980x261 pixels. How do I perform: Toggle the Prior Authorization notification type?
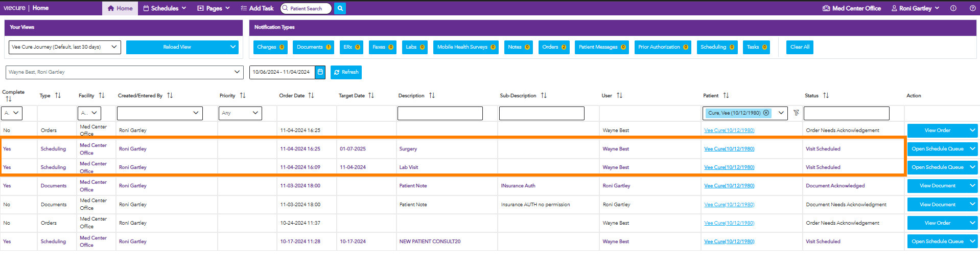point(663,47)
